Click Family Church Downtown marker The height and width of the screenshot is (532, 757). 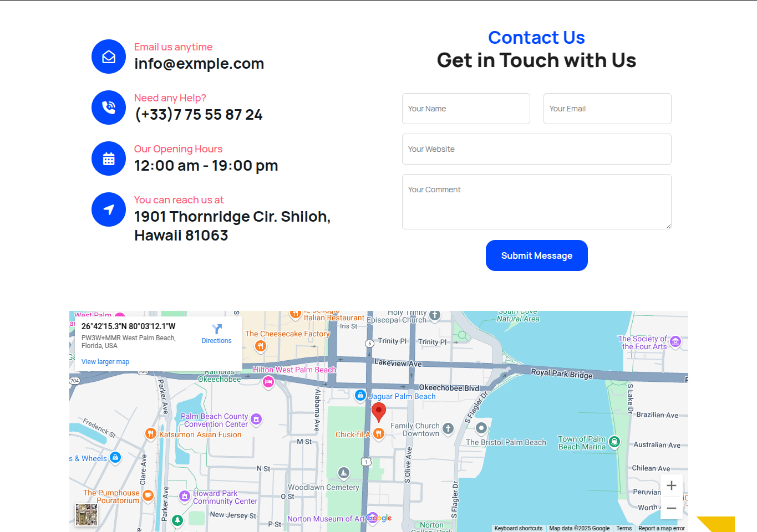[448, 428]
